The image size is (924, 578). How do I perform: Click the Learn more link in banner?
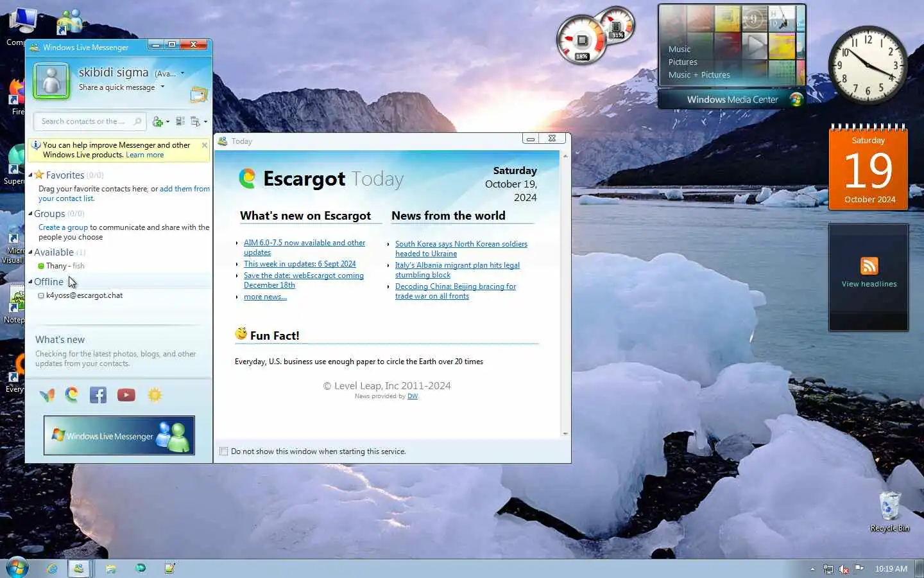[144, 155]
